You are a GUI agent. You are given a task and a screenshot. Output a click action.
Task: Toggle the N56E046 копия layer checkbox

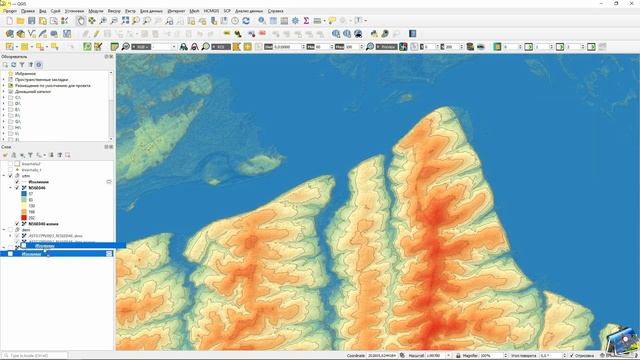click(x=17, y=224)
